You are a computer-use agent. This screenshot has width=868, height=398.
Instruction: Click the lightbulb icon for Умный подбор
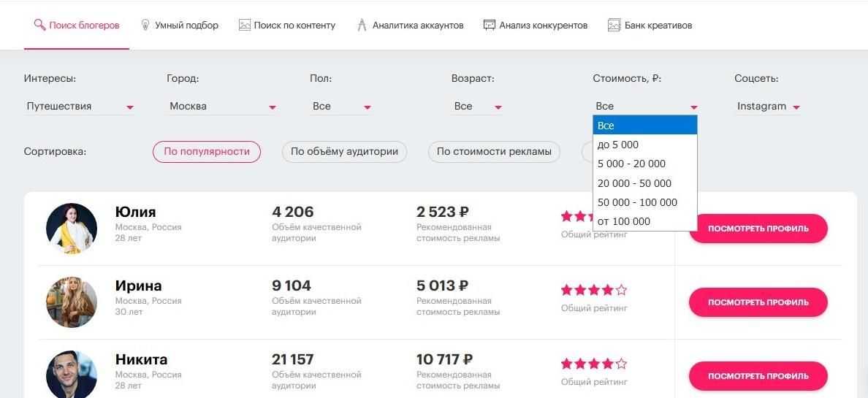coord(145,25)
